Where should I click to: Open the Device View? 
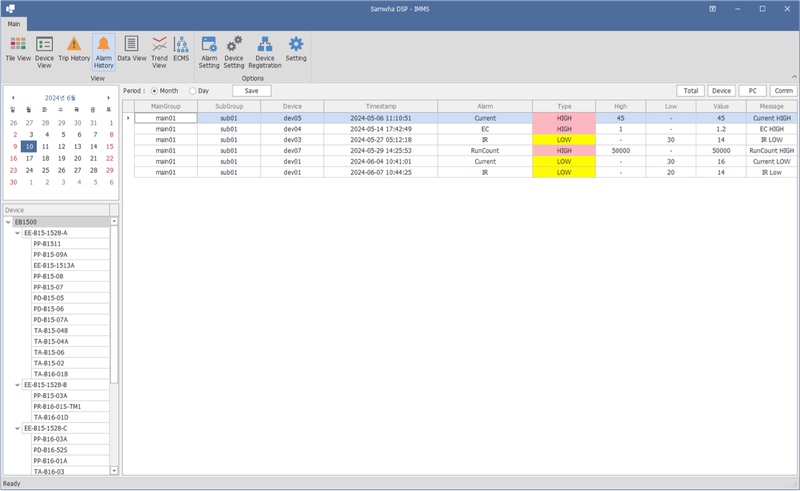click(x=44, y=52)
